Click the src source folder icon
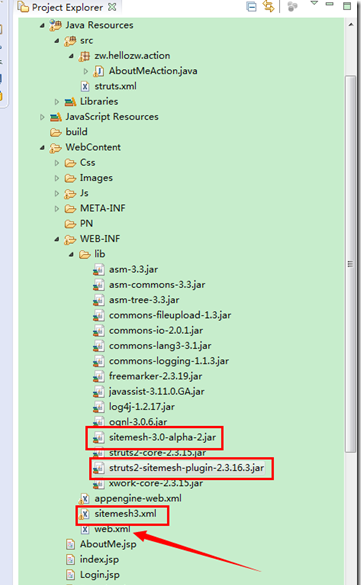The height and width of the screenshot is (585, 361). click(70, 41)
